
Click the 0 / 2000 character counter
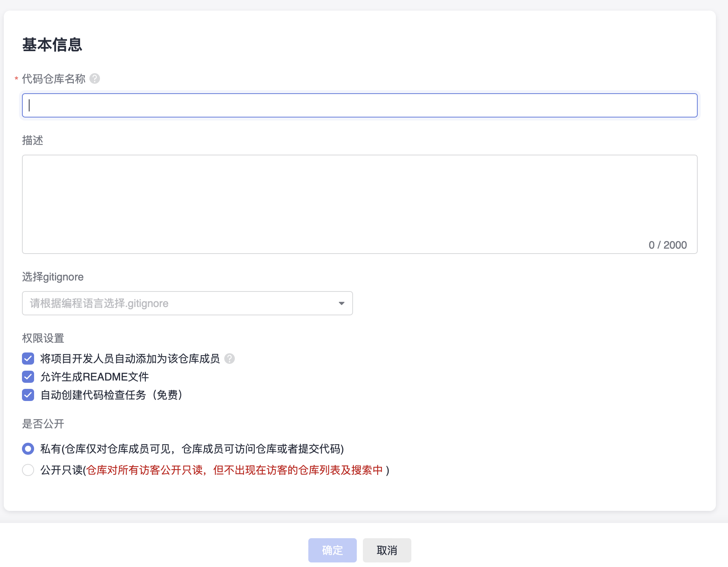click(x=667, y=245)
